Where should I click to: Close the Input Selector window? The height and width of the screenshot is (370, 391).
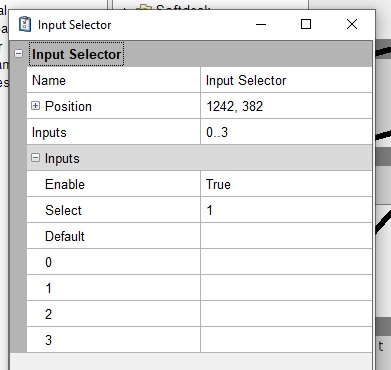click(352, 24)
